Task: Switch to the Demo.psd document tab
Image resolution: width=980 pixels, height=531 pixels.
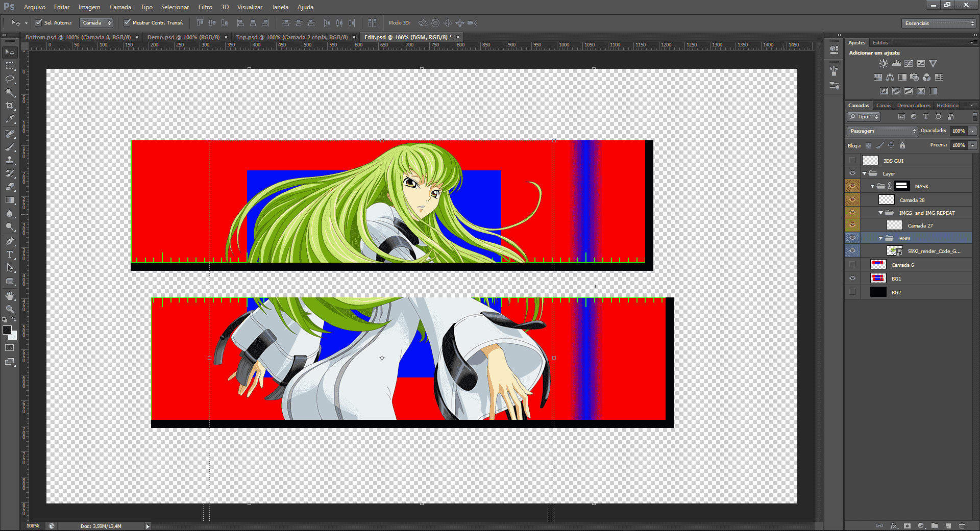Action: point(183,37)
